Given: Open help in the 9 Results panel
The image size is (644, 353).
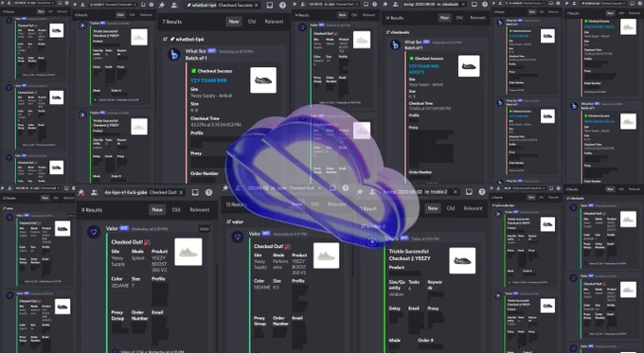Looking at the screenshot, I should [208, 192].
